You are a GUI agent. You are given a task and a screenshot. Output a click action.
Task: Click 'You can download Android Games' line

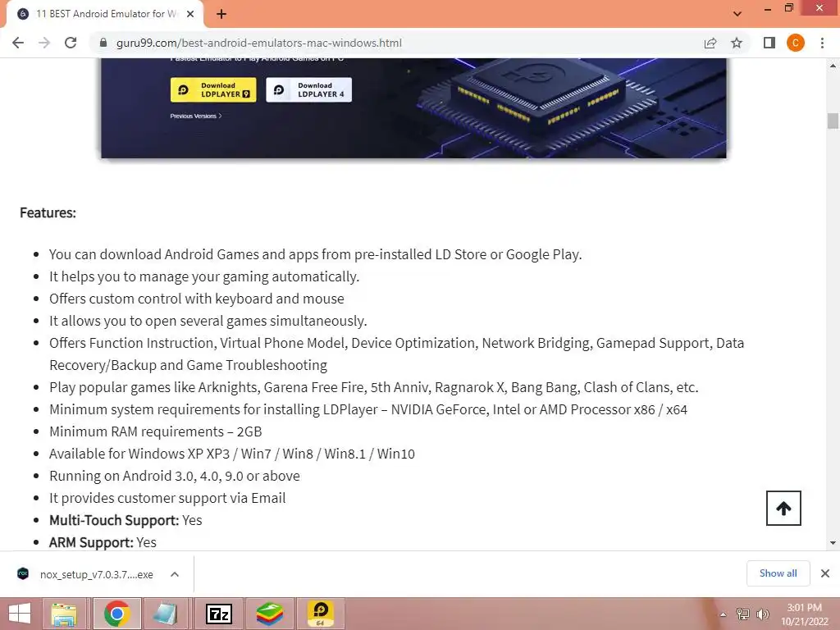pyautogui.click(x=316, y=254)
